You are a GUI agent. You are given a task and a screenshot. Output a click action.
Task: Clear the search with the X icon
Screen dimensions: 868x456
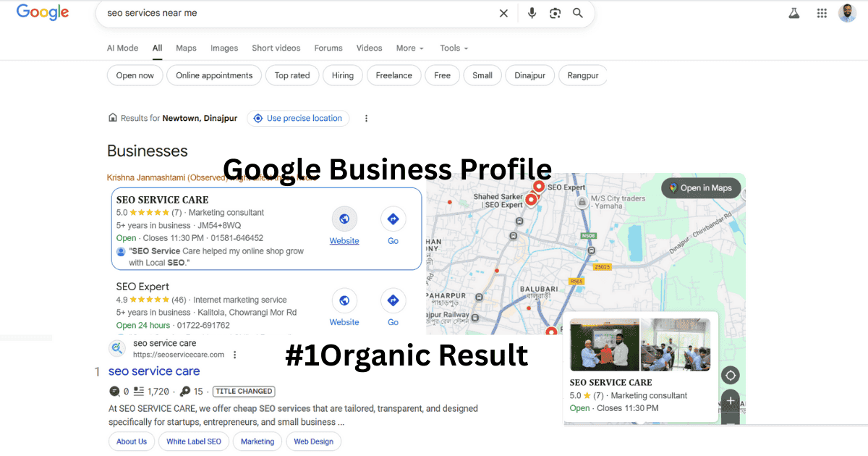tap(503, 12)
